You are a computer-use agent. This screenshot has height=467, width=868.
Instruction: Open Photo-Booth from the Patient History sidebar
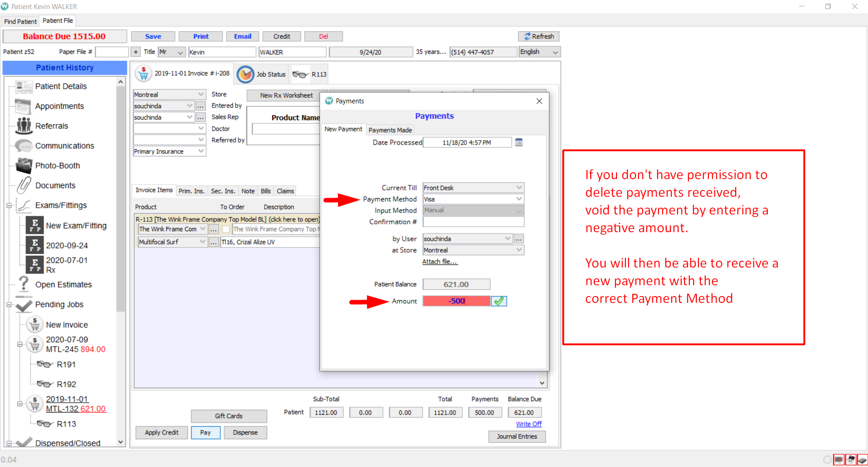pyautogui.click(x=24, y=165)
